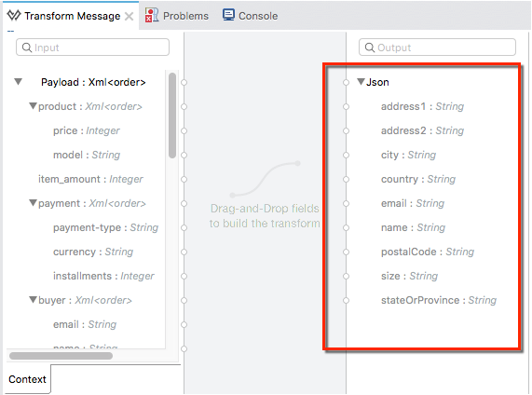Select the model : String field

87,155
